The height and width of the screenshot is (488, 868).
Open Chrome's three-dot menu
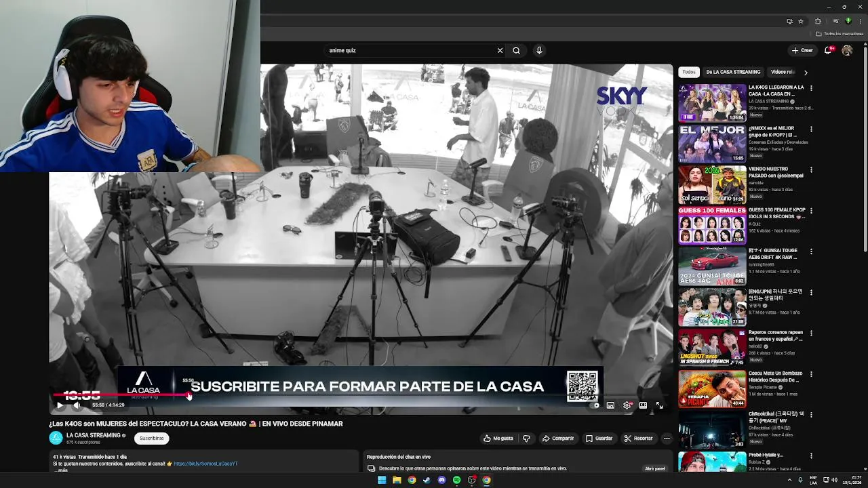(x=860, y=21)
